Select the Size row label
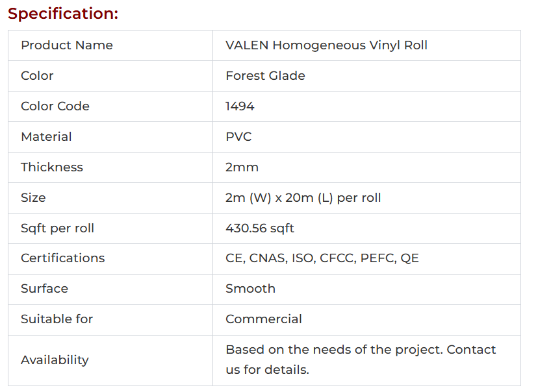Screen dimensions: 538x392 [33, 198]
